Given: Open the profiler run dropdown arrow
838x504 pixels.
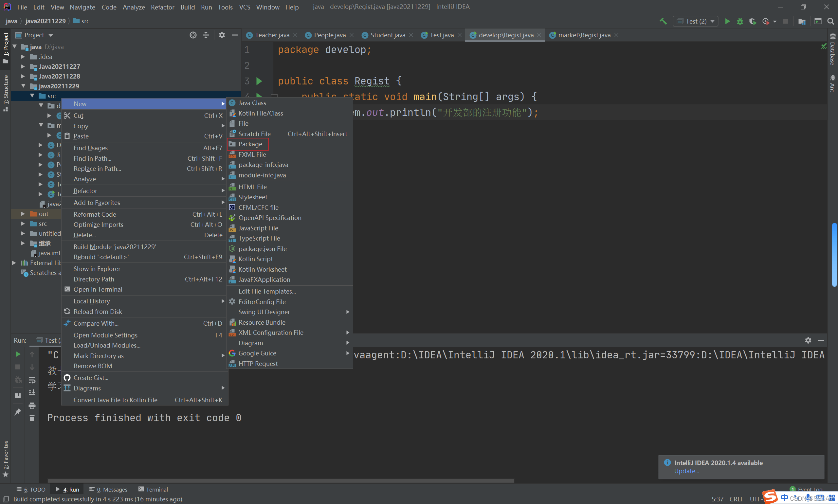Looking at the screenshot, I should (x=775, y=21).
